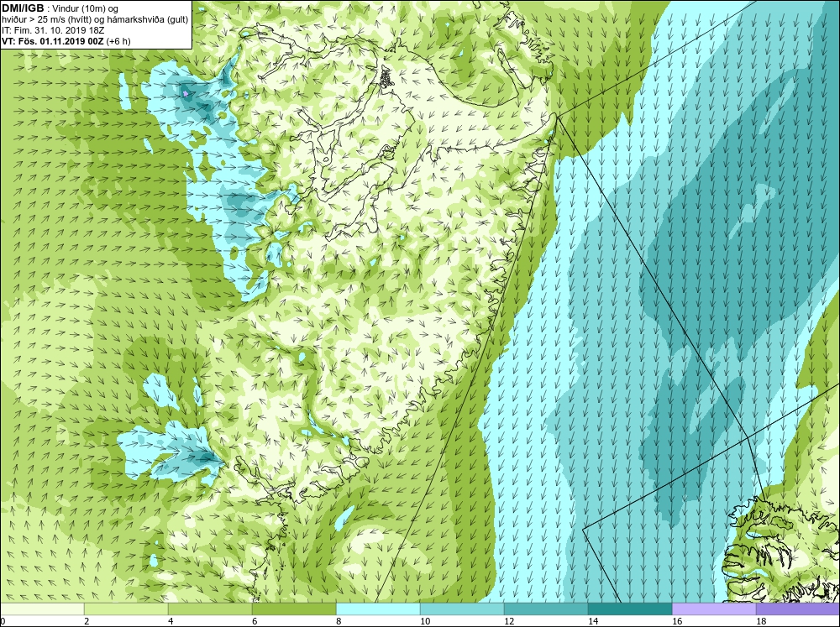Click the 'hviður > 25 m/s' description line
The image size is (840, 627).
point(95,20)
